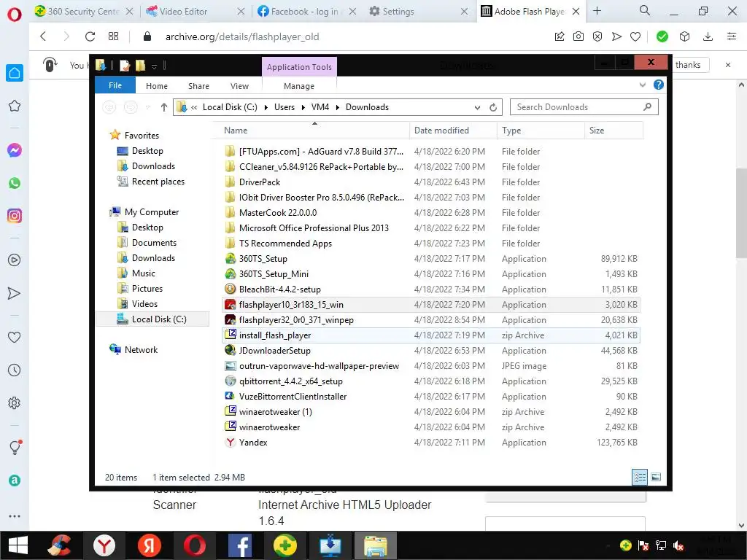
Task: Click the thanks button in the notification
Action: coord(688,65)
